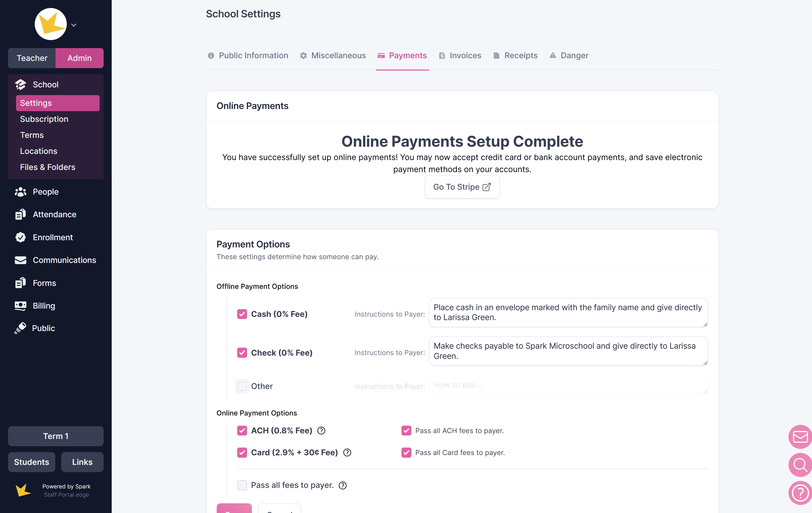Viewport: 812px width, 513px height.
Task: Click the Spark star logo avatar
Action: pos(51,24)
